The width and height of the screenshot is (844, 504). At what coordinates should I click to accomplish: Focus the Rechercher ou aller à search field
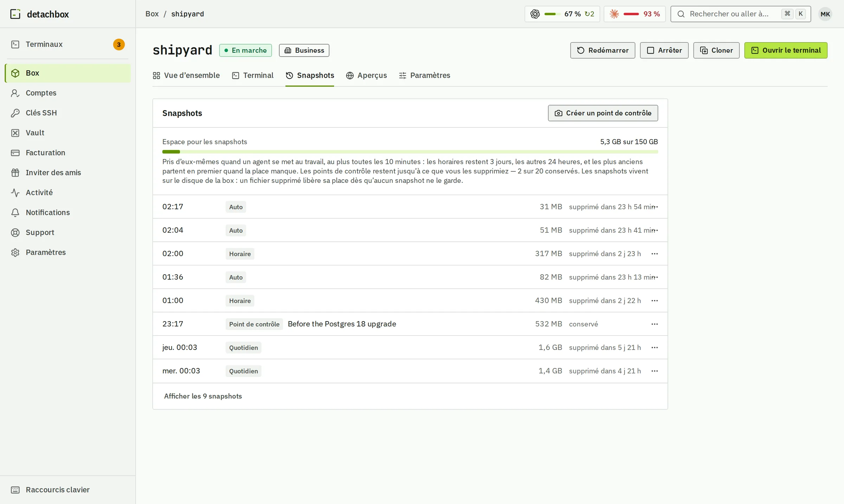point(741,14)
